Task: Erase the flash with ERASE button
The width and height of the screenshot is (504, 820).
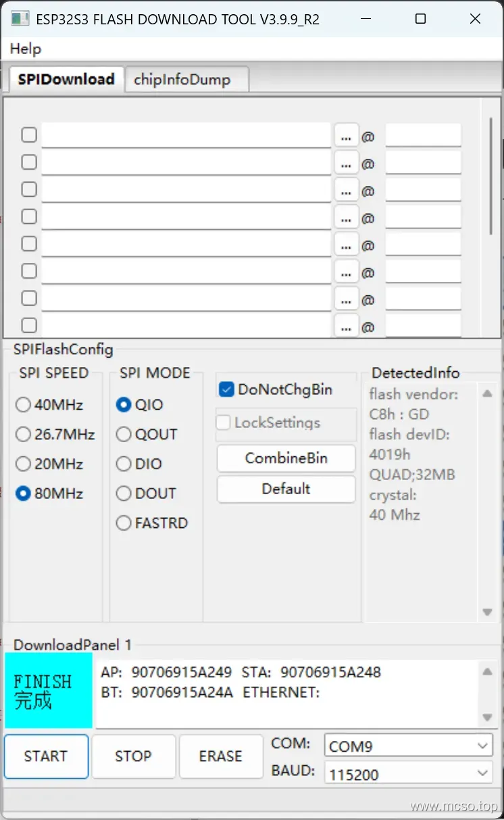Action: coord(220,756)
